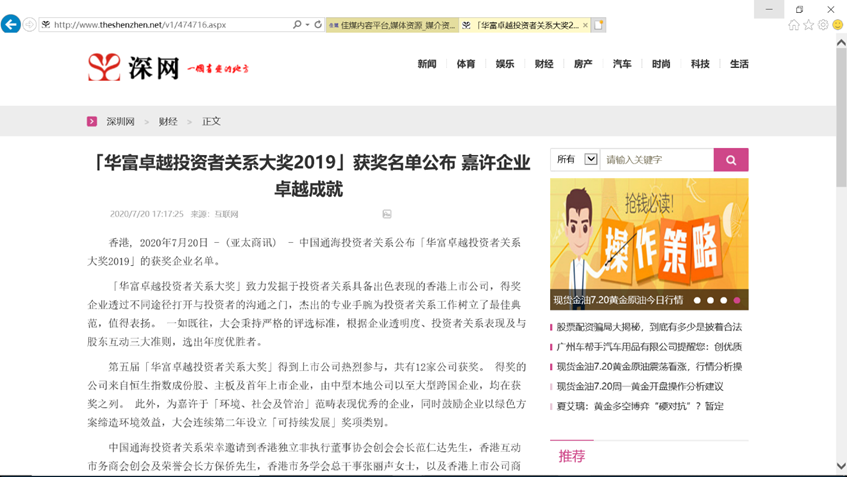847x477 pixels.
Task: Select the third banner carousel dot
Action: tap(723, 300)
